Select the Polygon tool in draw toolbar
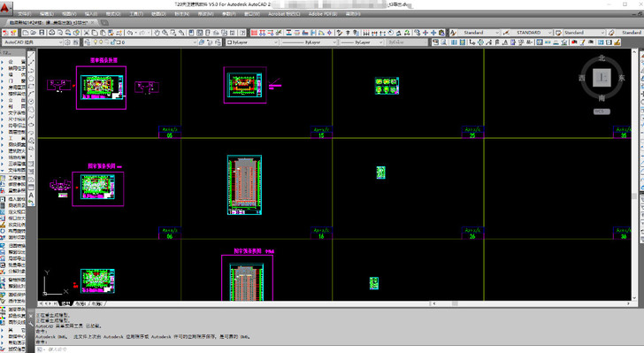The height and width of the screenshot is (353, 644). [x=31, y=79]
